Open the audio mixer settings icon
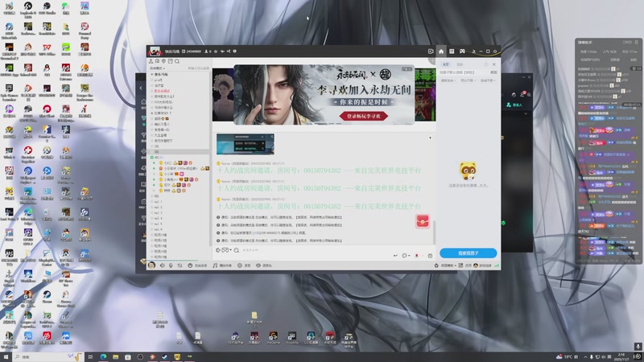 (x=180, y=265)
